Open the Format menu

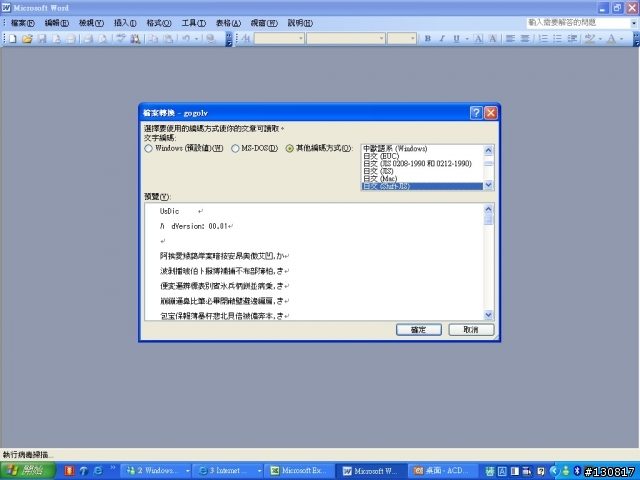(x=159, y=23)
